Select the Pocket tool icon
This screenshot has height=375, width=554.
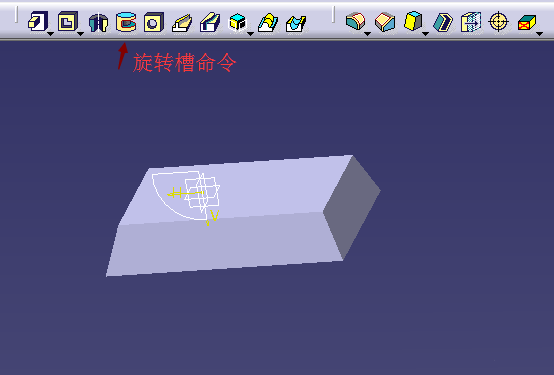tap(68, 22)
